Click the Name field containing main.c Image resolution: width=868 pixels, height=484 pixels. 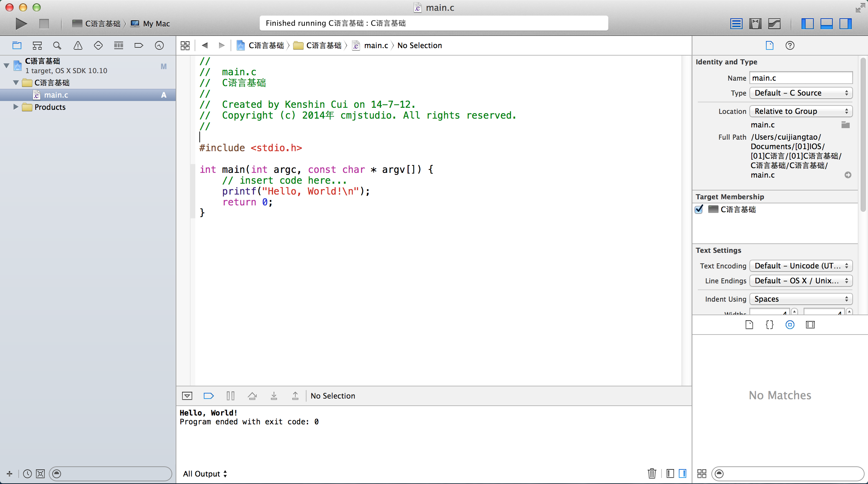801,78
